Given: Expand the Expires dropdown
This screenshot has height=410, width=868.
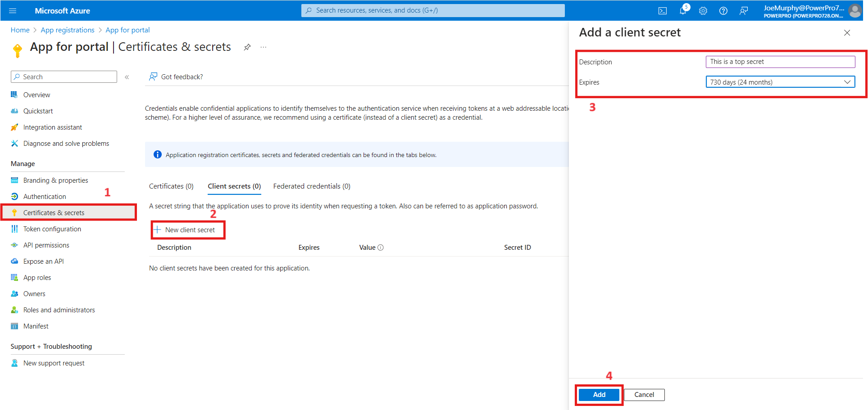Looking at the screenshot, I should 780,82.
